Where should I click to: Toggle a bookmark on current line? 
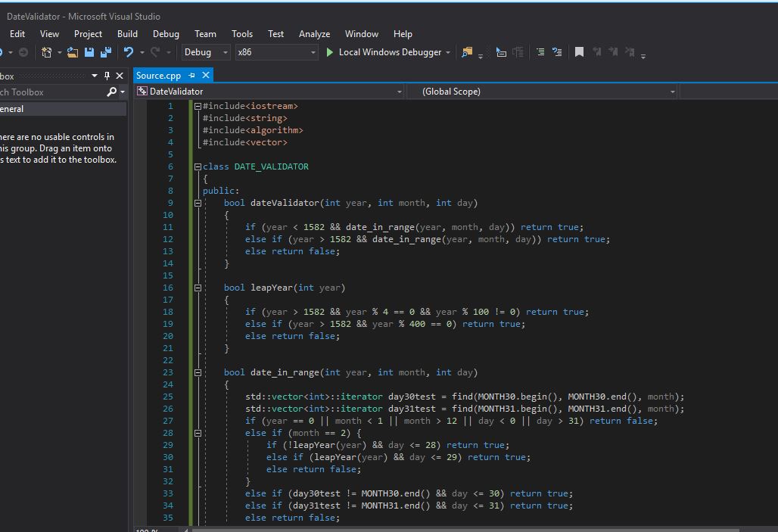point(578,52)
